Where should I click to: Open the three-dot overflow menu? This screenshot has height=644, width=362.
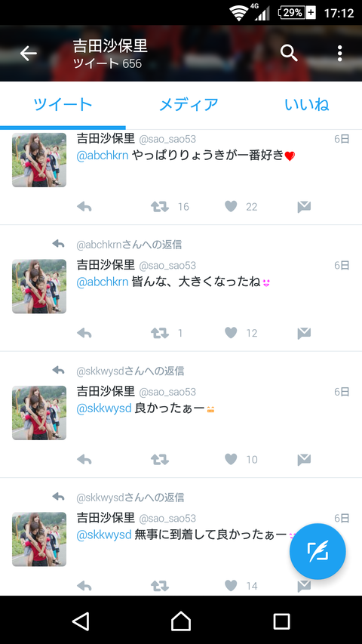(x=339, y=54)
